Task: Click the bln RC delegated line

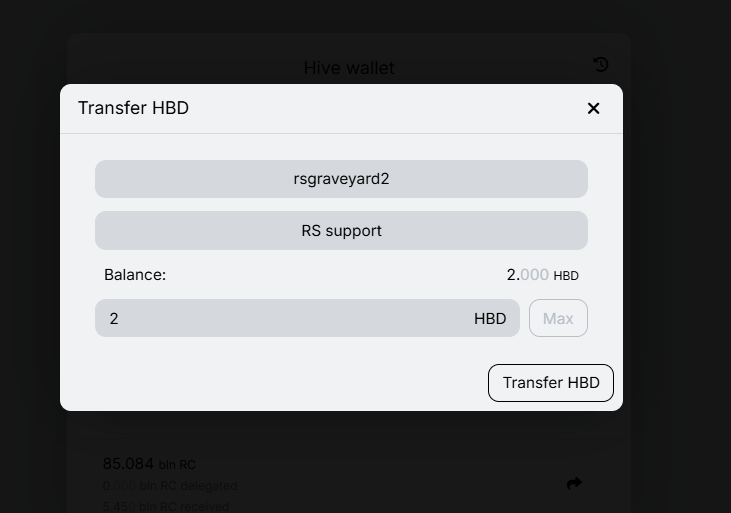Action: (x=170, y=486)
